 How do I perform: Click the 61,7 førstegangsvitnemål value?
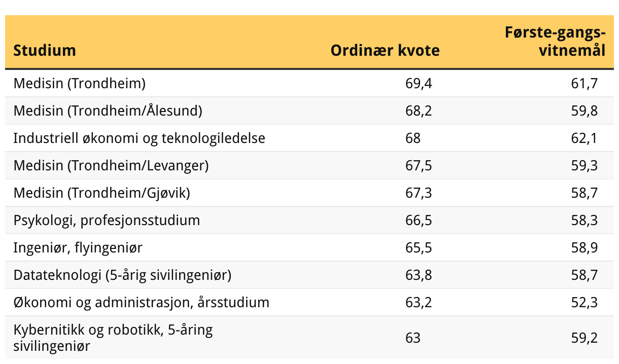(x=584, y=83)
